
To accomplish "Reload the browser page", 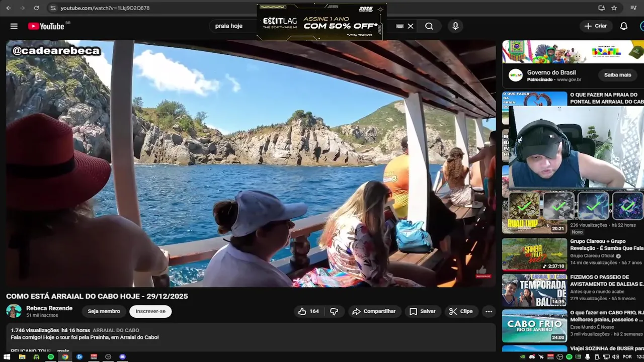I will click(x=36, y=8).
